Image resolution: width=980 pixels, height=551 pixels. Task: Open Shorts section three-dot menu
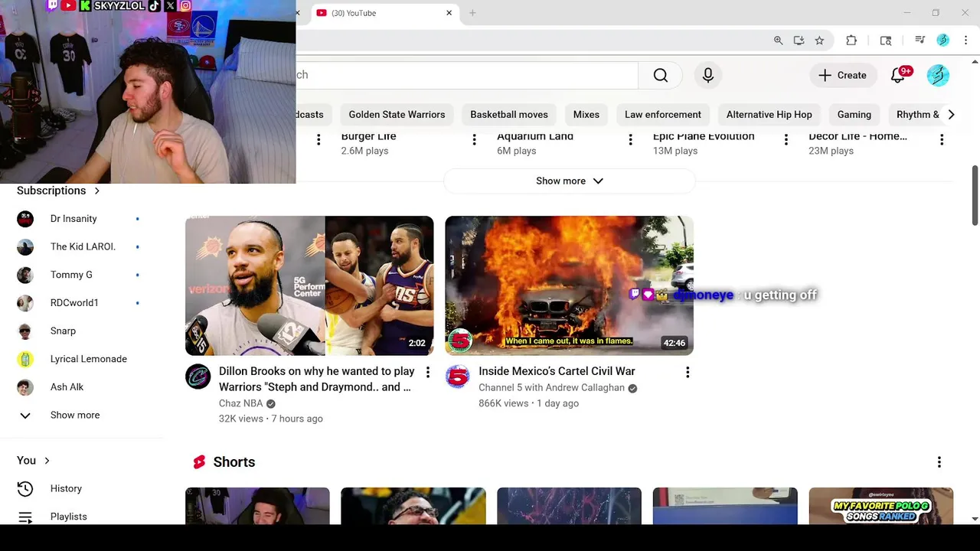tap(939, 462)
